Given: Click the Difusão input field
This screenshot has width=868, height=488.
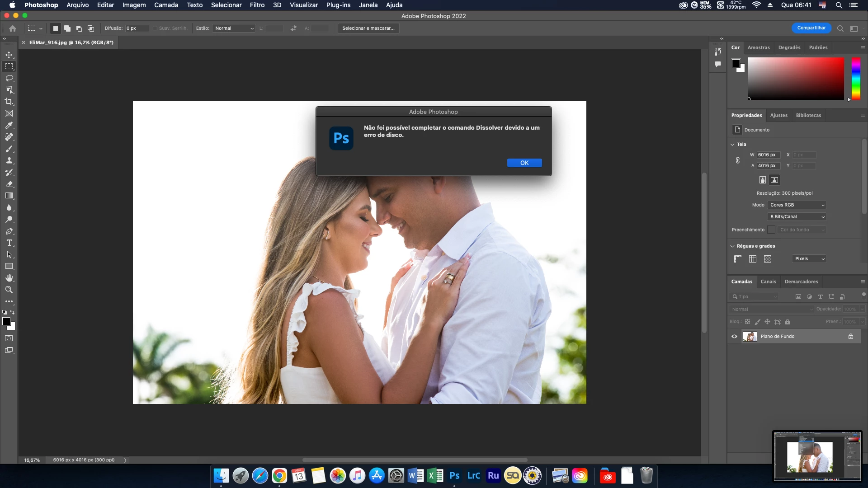Looking at the screenshot, I should pos(137,28).
